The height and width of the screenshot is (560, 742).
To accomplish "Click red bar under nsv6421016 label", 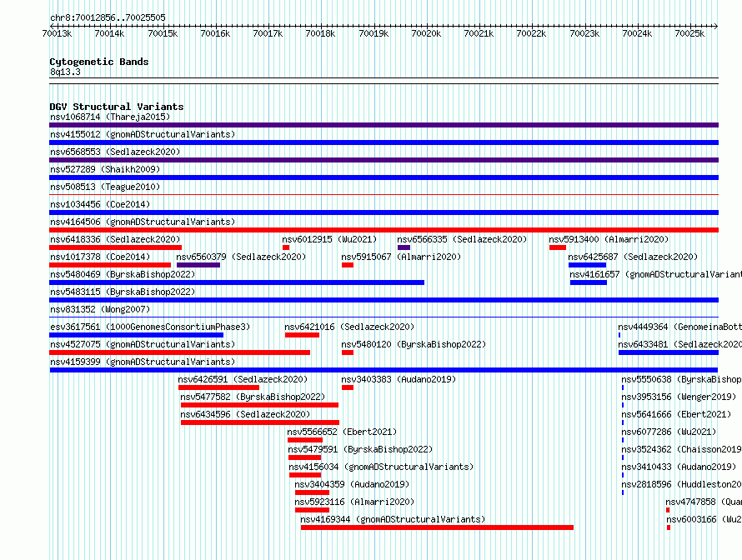I will (302, 335).
